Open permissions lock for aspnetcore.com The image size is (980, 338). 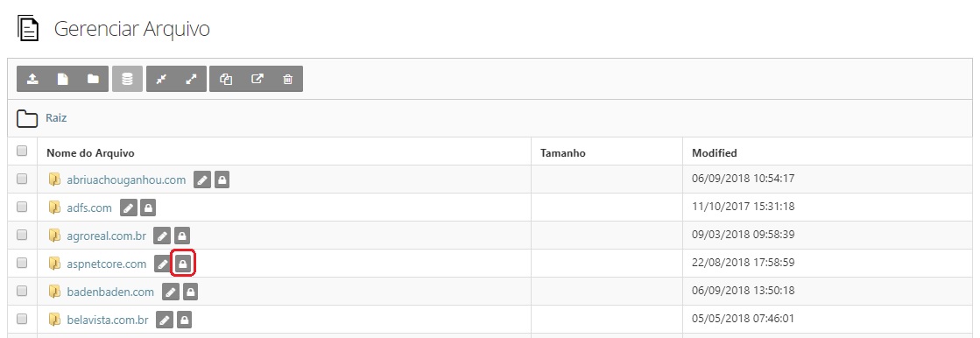point(182,264)
